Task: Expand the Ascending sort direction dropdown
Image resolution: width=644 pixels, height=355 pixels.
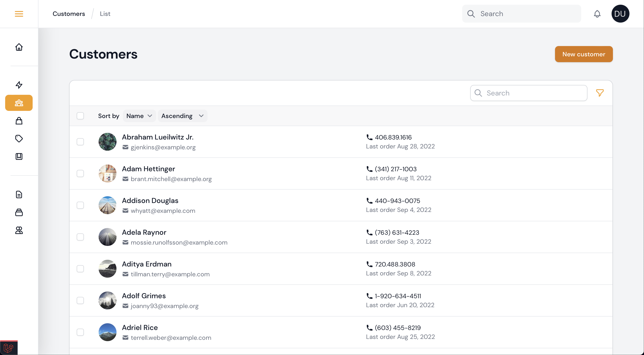Action: tap(182, 116)
